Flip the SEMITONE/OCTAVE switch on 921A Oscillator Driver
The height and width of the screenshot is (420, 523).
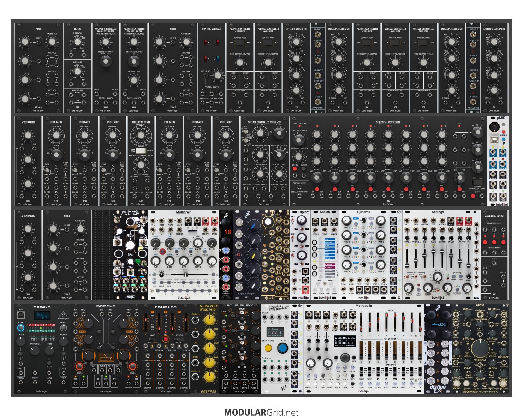coord(141,150)
